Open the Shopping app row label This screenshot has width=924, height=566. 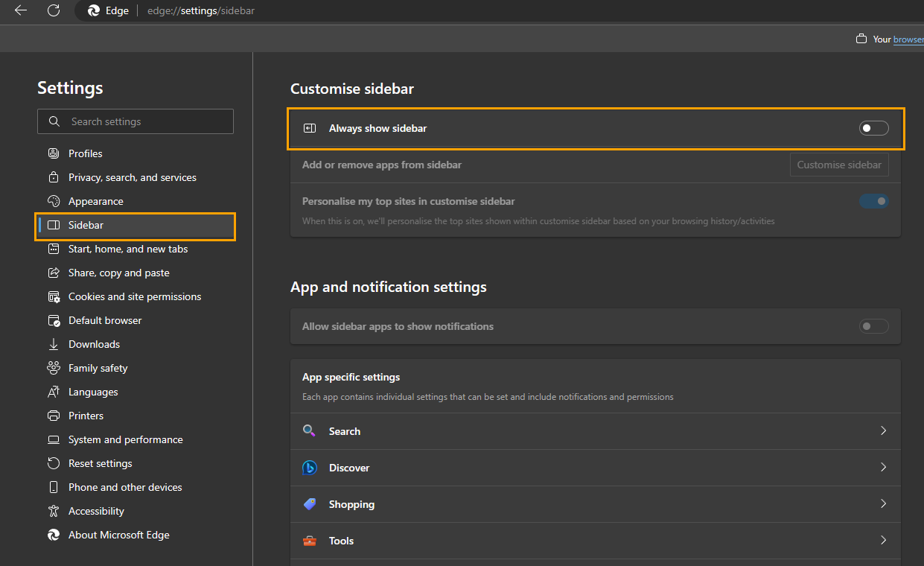[351, 504]
